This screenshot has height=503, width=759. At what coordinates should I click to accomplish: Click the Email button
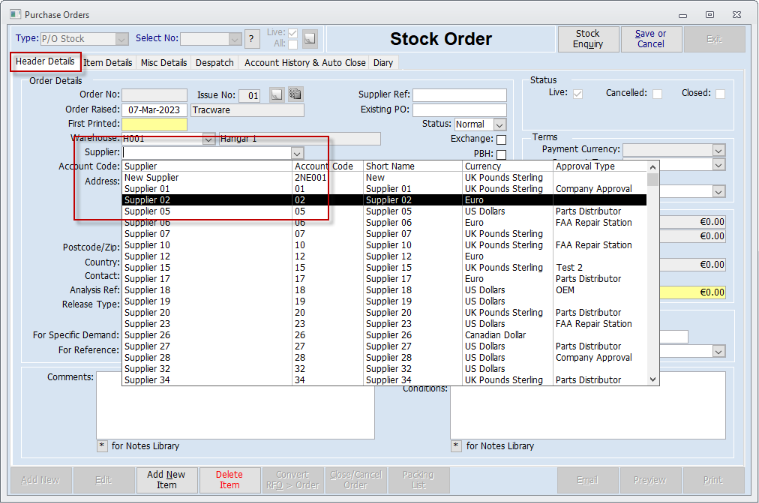588,480
